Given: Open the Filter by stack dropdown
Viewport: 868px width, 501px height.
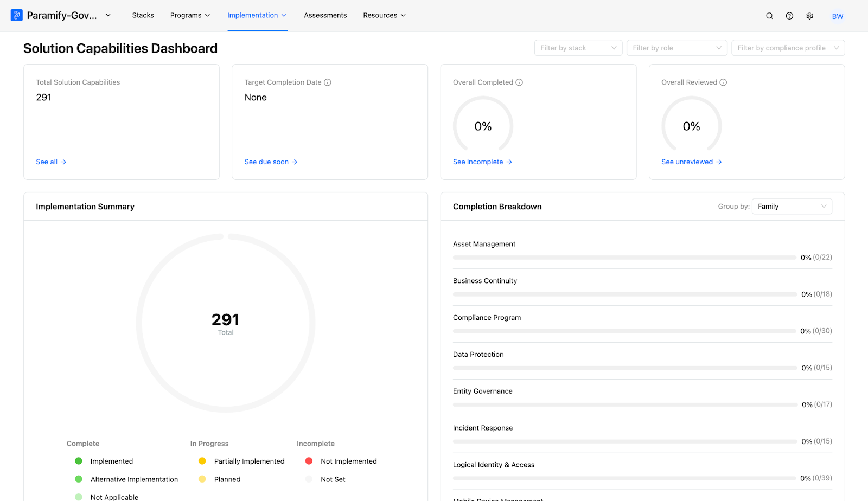Looking at the screenshot, I should (578, 48).
